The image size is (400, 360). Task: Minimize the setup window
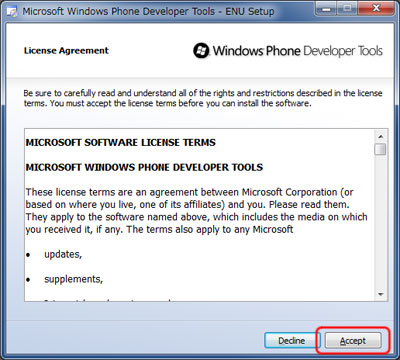[x=326, y=8]
